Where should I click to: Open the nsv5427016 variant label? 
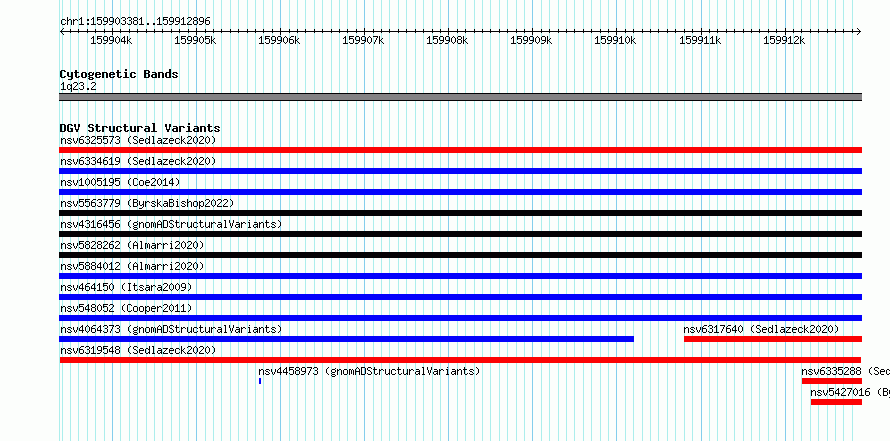click(850, 392)
